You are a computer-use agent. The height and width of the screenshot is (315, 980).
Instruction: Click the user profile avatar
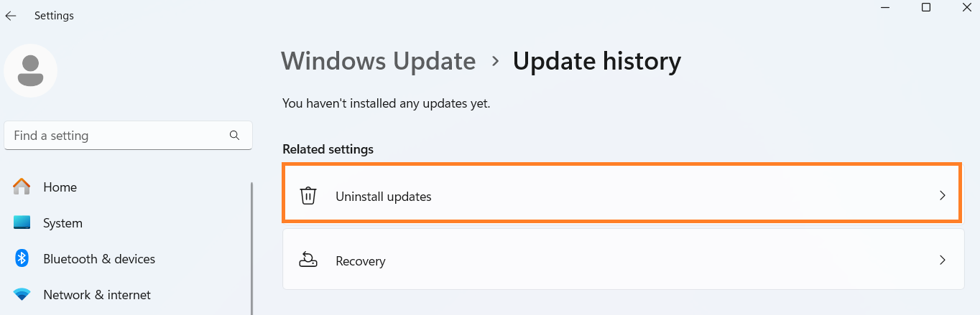pos(31,70)
